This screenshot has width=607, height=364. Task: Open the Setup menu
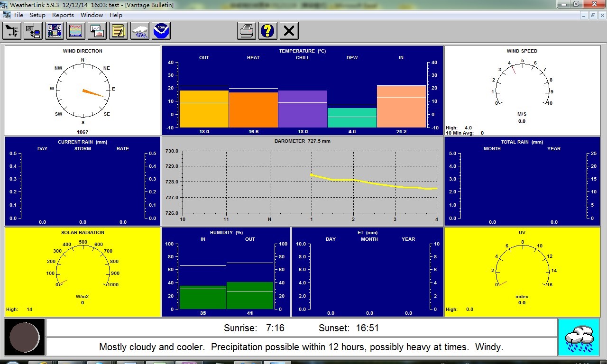(x=37, y=15)
